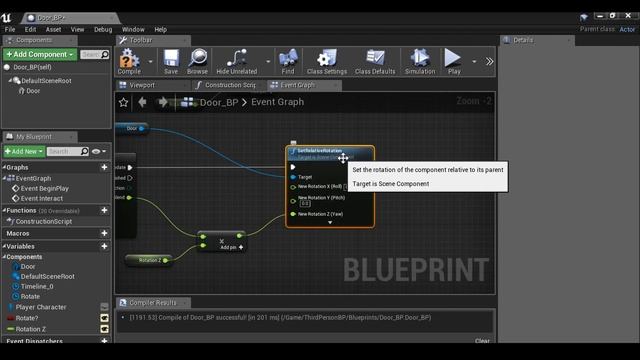Open parent class Actor link

627,29
